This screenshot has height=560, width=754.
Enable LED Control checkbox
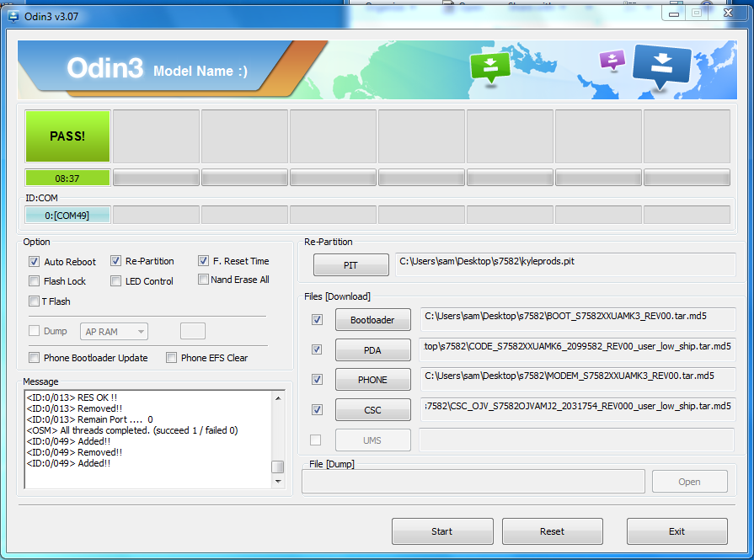[x=115, y=280]
